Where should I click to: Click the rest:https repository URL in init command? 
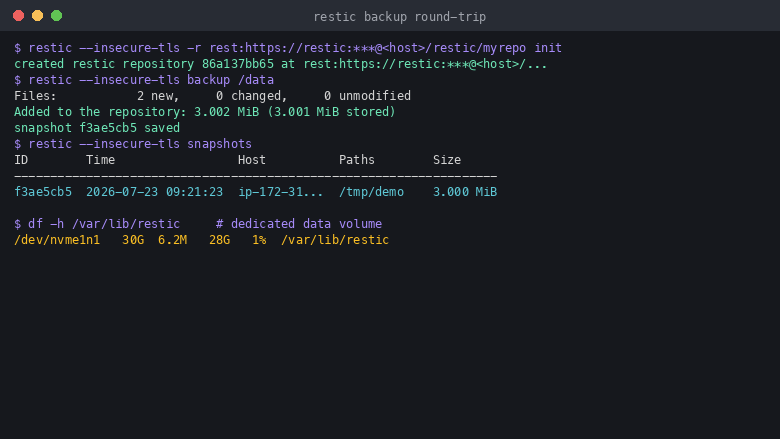[x=368, y=48]
